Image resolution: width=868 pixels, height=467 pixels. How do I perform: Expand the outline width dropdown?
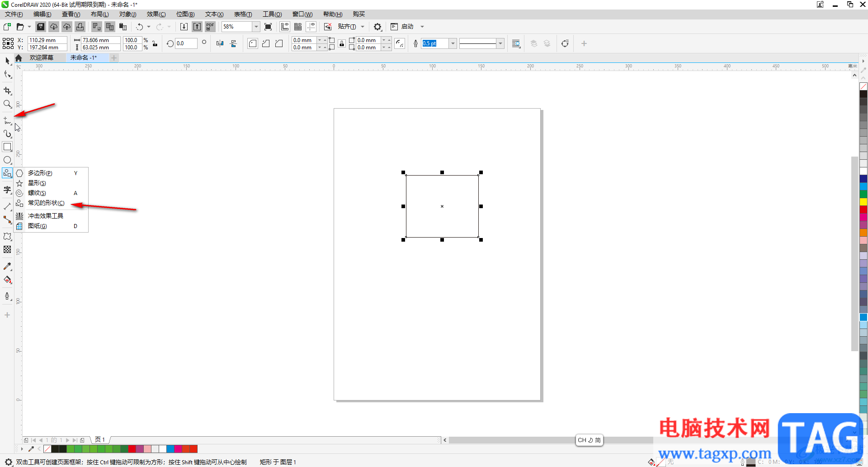pyautogui.click(x=453, y=43)
